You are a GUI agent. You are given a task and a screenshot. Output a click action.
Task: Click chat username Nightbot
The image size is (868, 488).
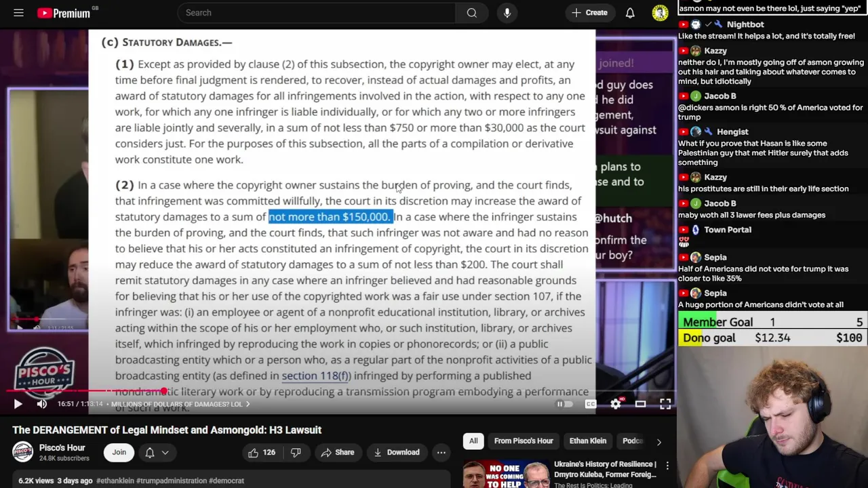click(745, 24)
